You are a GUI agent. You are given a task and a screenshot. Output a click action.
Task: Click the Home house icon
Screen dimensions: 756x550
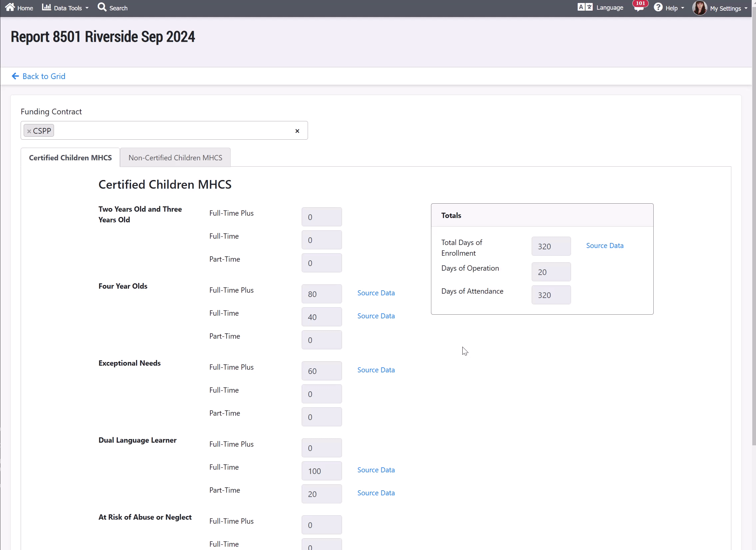10,7
